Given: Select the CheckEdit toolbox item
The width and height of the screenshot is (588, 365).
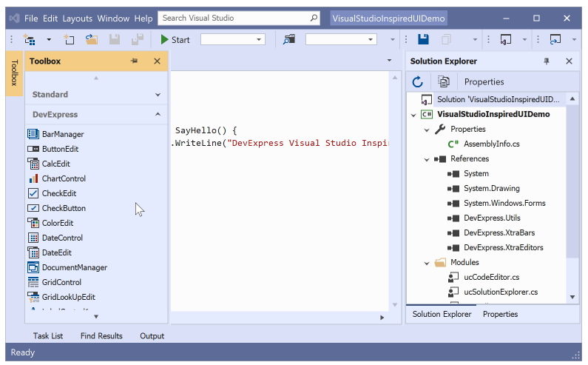Looking at the screenshot, I should point(58,193).
